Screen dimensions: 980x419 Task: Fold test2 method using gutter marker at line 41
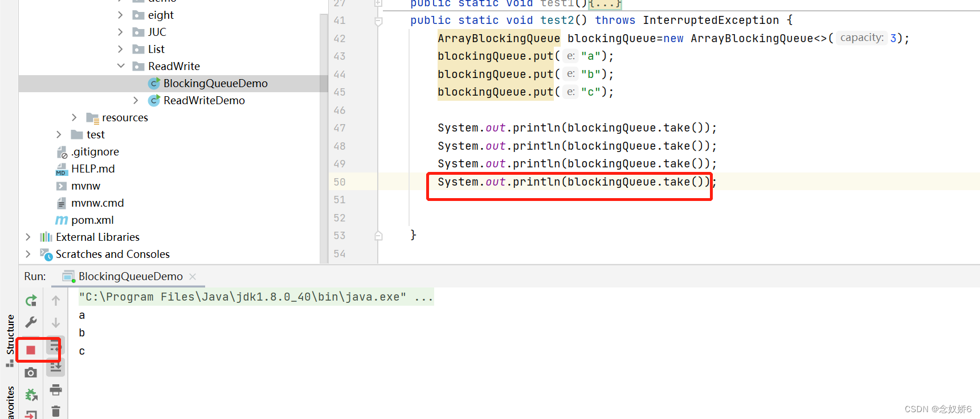pyautogui.click(x=378, y=22)
